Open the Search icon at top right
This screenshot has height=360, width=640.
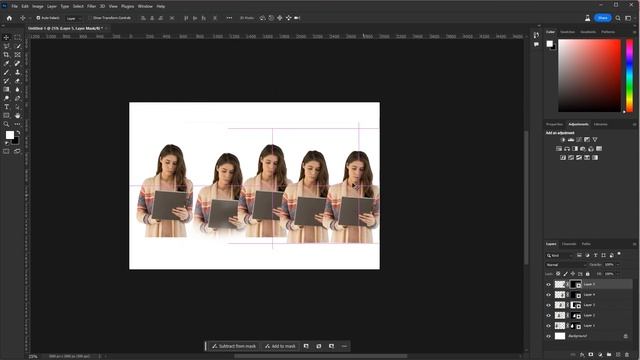(x=618, y=18)
